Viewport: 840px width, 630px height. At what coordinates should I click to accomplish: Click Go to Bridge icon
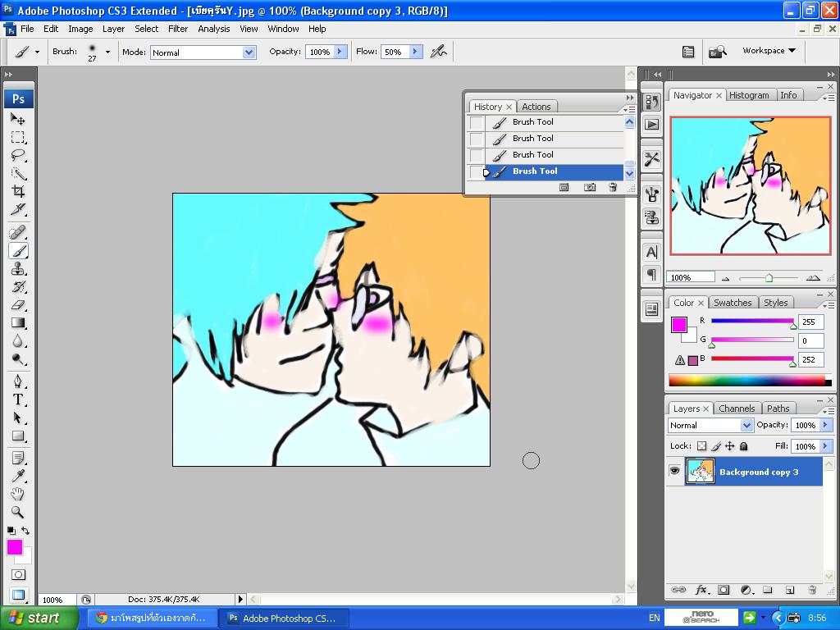click(x=717, y=52)
